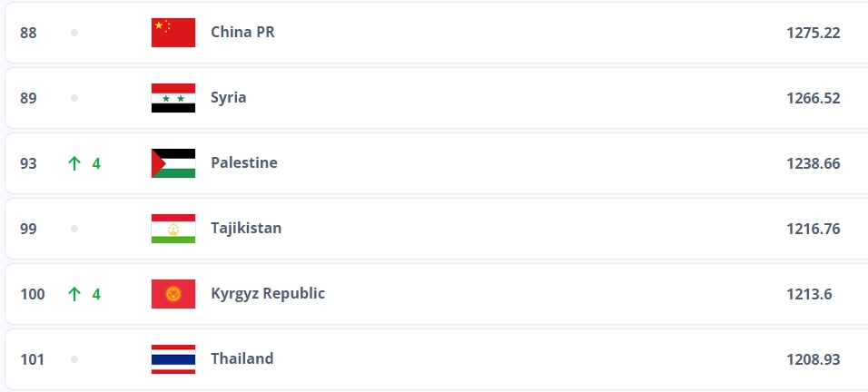Viewport: 868px width, 392px height.
Task: Click Thailand's points value 1208.93
Action: pyautogui.click(x=813, y=359)
